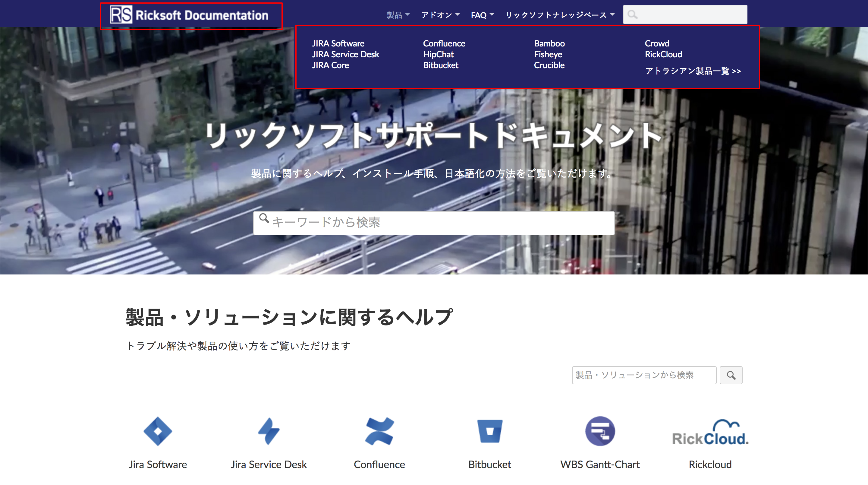Open the Confluence product icon
Viewport: 868px width, 485px height.
tap(379, 431)
